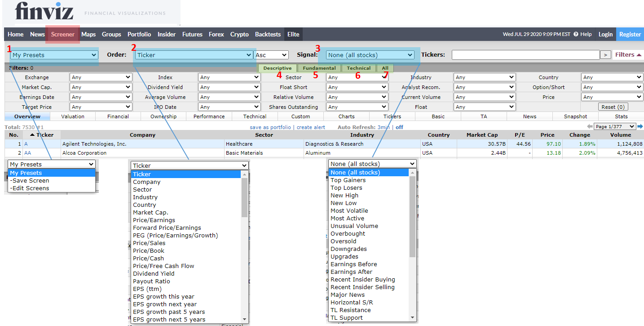Click the Help question mark icon

(x=576, y=34)
